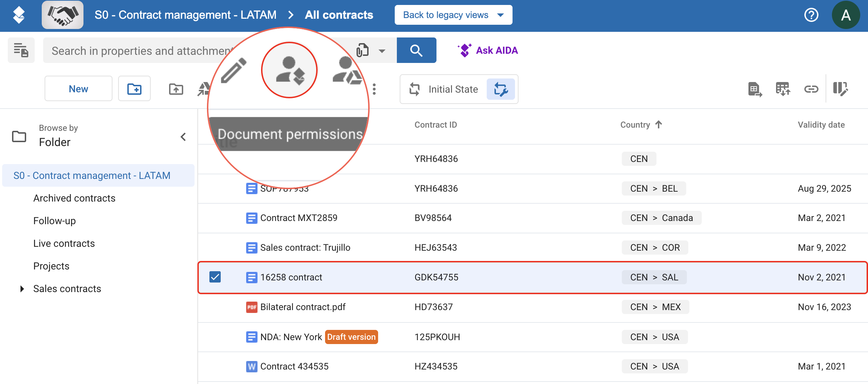Open Bilateral contract.pdf document
The height and width of the screenshot is (384, 868).
point(303,307)
